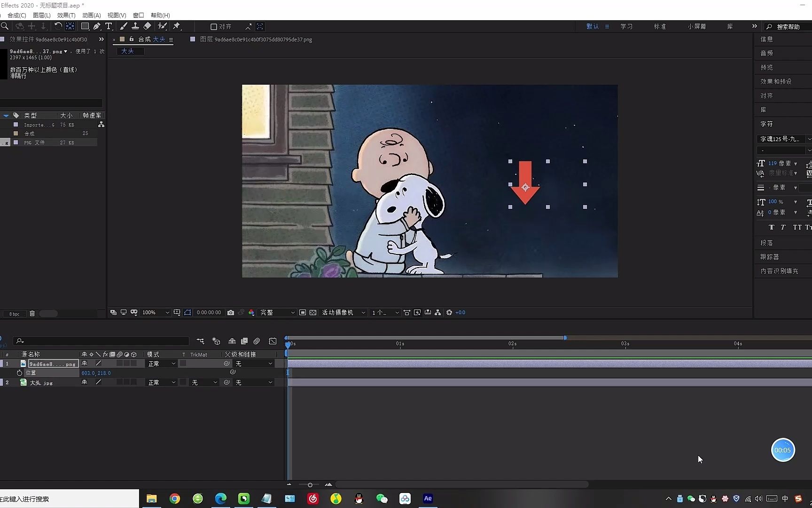Viewport: 812px width, 508px height.
Task: Open the view layout 1个 dropdown
Action: [x=385, y=312]
